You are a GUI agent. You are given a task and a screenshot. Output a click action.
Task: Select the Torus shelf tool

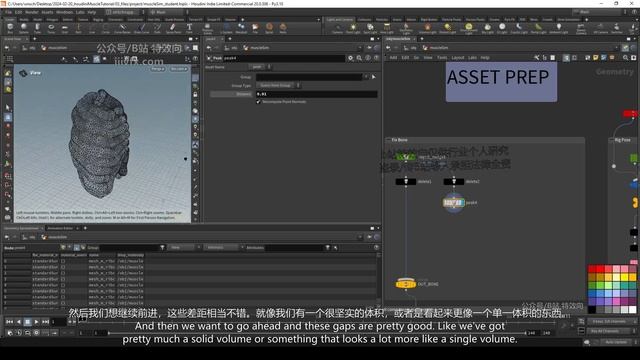tap(51, 28)
